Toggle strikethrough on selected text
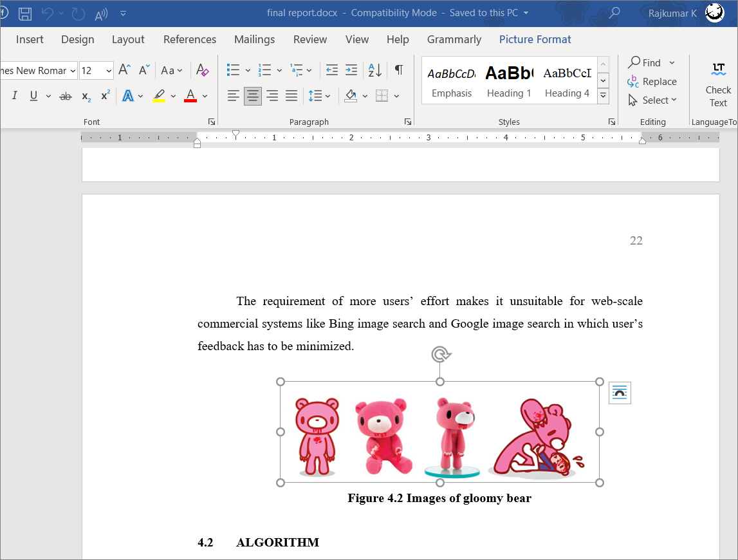Screen dimensions: 738x560 (x=65, y=95)
